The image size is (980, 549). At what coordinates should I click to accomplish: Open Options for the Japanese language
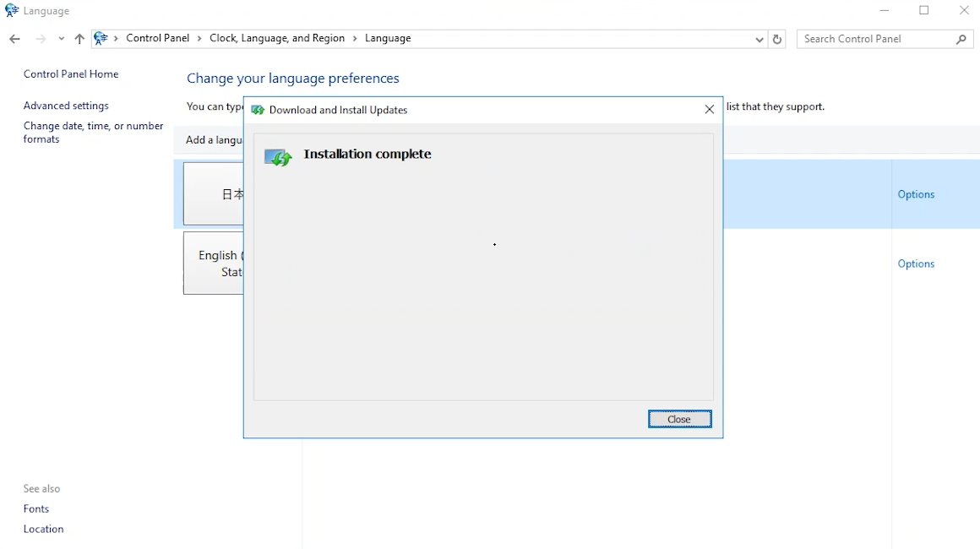coord(917,194)
